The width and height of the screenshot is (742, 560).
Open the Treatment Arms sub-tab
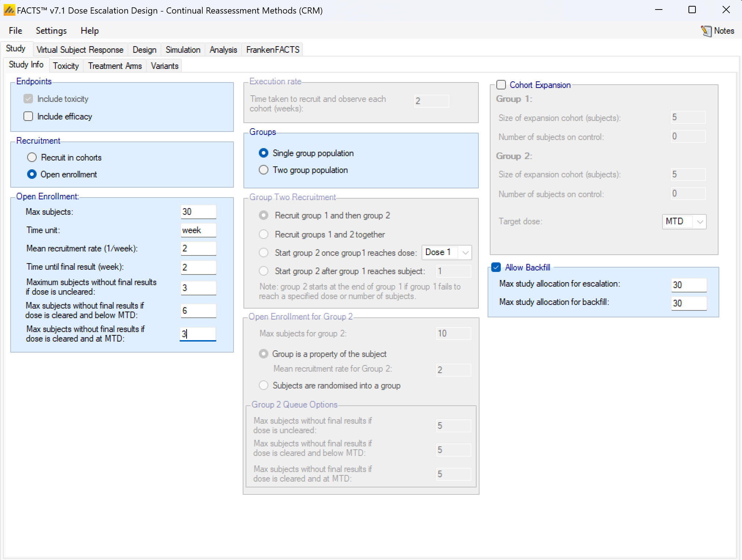click(115, 66)
